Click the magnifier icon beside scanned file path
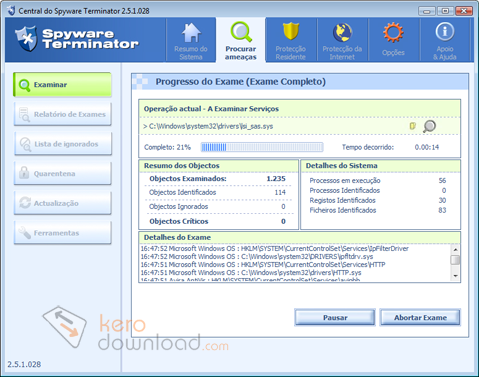The height and width of the screenshot is (377, 479). tap(429, 126)
